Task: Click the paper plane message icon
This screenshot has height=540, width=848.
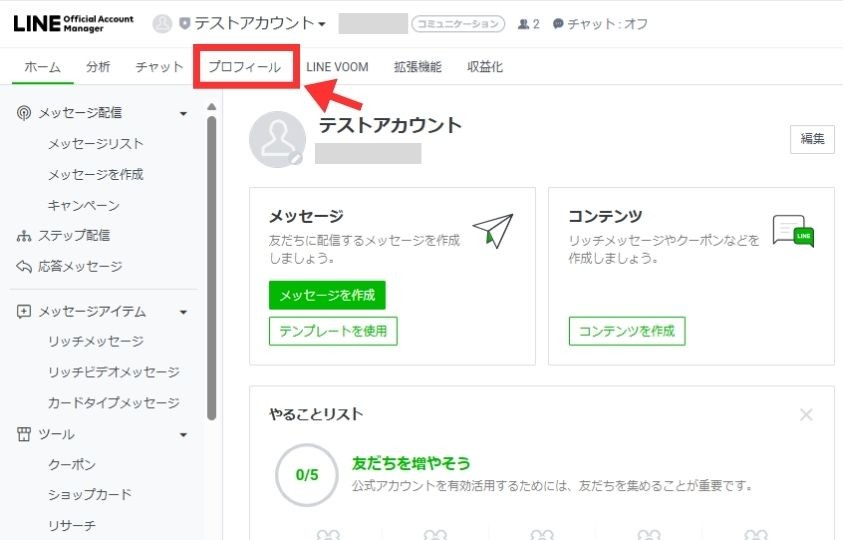Action: [493, 231]
